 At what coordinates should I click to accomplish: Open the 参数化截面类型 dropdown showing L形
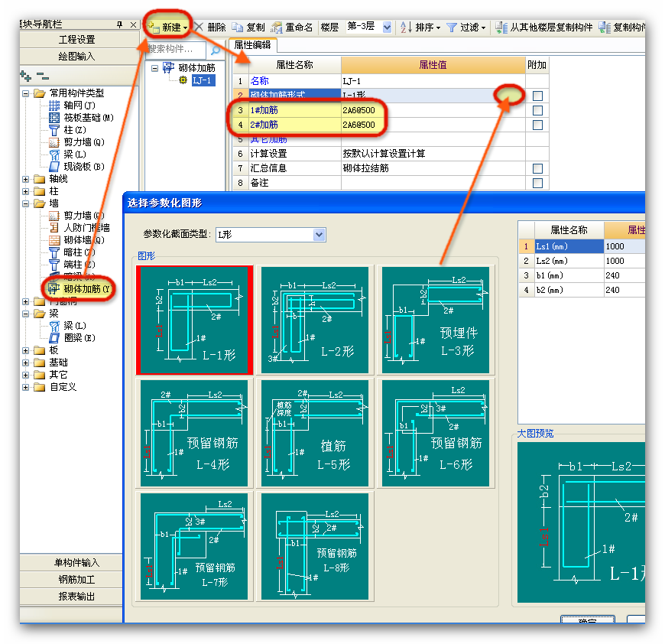319,235
